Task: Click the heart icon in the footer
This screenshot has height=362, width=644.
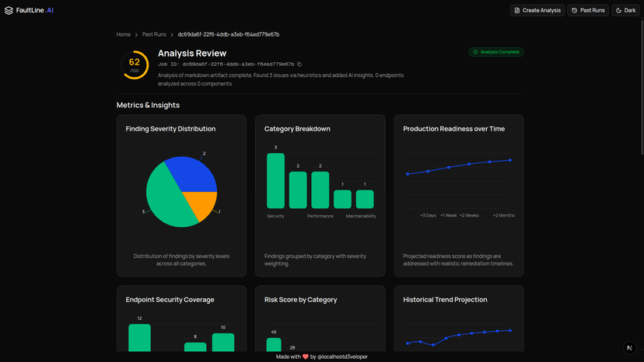Action: (x=306, y=357)
